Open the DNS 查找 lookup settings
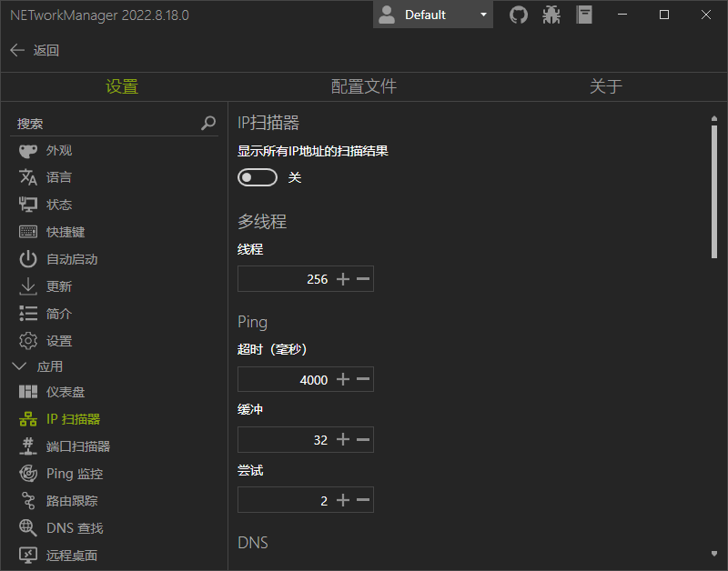The image size is (728, 571). [x=61, y=528]
